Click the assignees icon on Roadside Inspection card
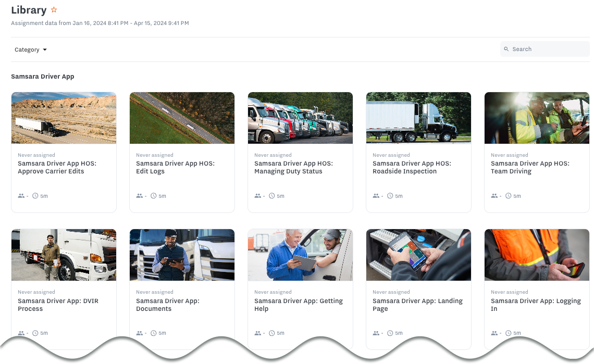Screen dimensions: 594x364 (x=375, y=196)
